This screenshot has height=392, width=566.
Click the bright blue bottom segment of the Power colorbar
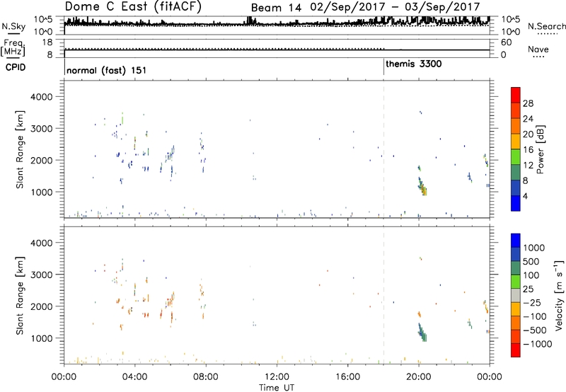516,203
